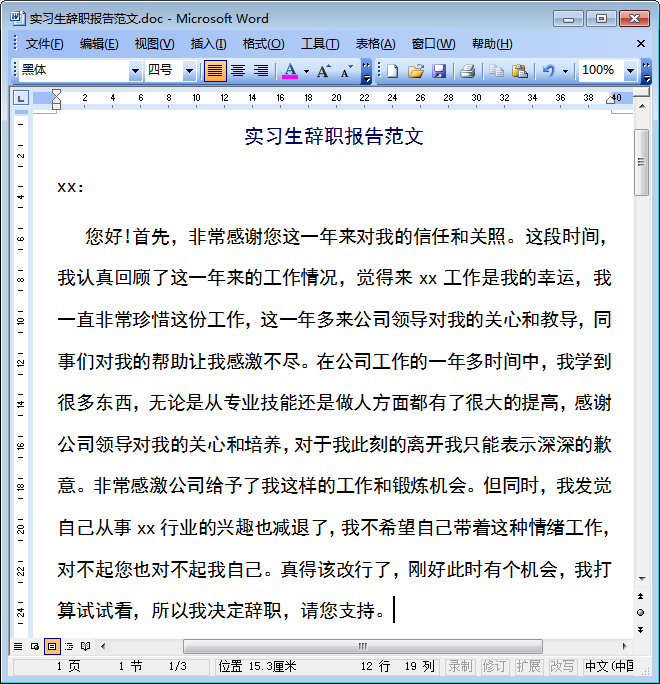Open the 帮助(H) menu
The height and width of the screenshot is (684, 660).
pyautogui.click(x=492, y=44)
